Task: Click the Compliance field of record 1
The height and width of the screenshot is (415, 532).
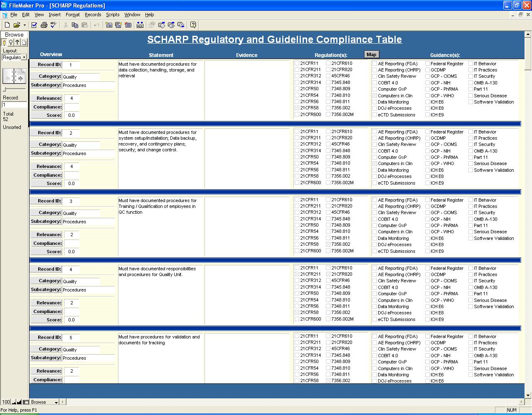Action: [x=71, y=107]
